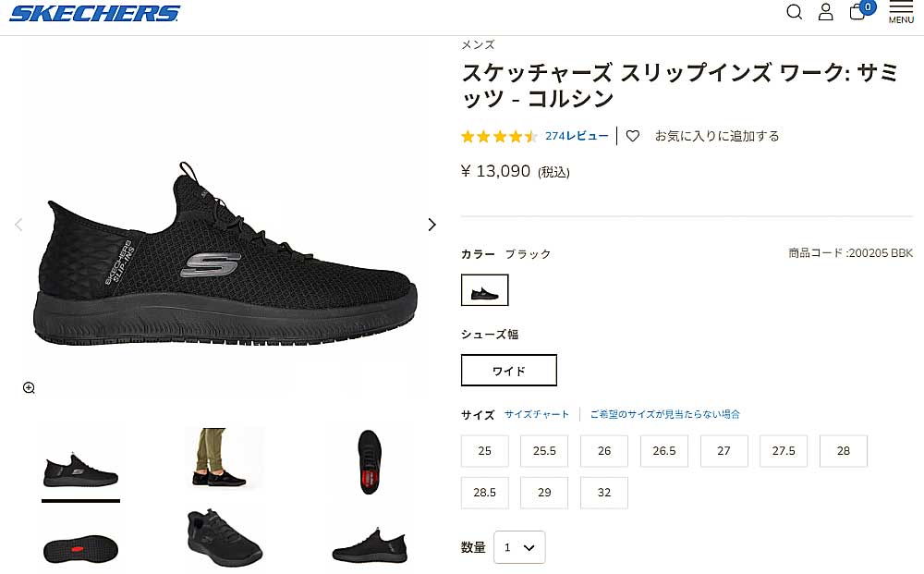Expand the 数量 quantity dropdown

pyautogui.click(x=519, y=547)
